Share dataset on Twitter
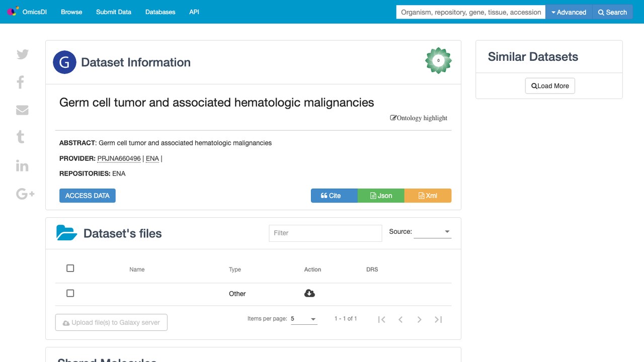 pyautogui.click(x=23, y=54)
